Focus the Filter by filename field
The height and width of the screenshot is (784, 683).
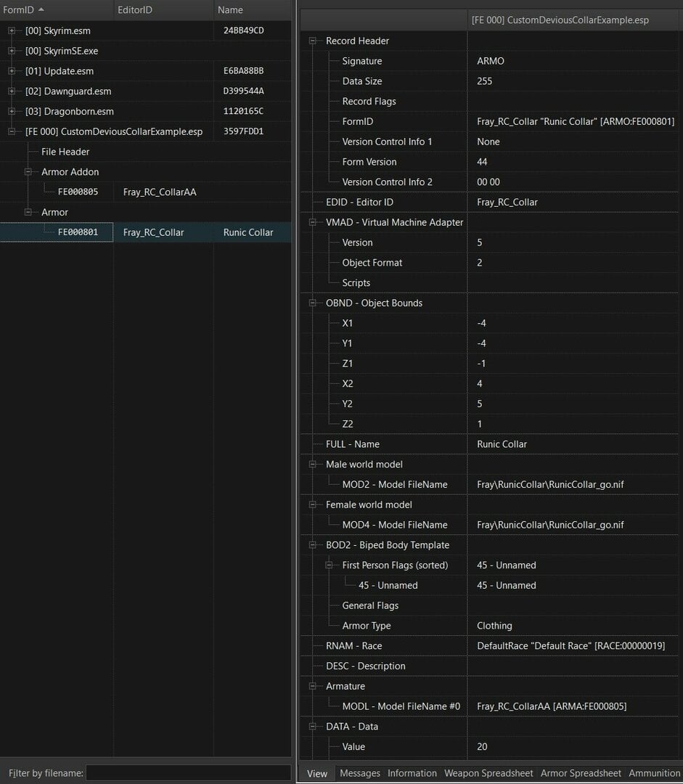tap(189, 772)
